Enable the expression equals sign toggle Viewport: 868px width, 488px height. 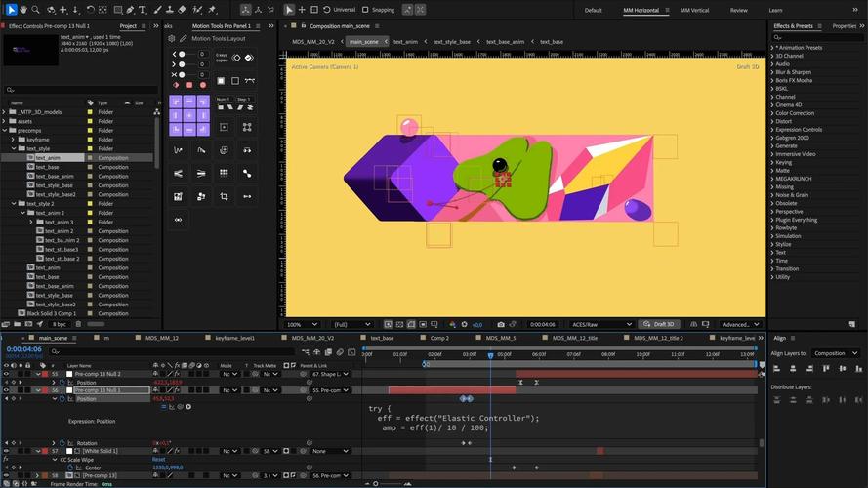163,407
